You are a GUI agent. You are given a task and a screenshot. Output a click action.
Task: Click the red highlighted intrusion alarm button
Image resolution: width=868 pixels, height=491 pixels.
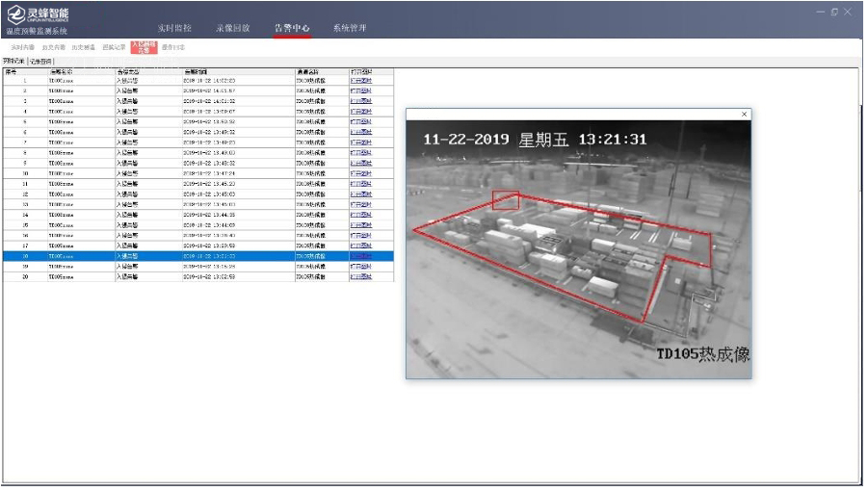click(x=143, y=47)
